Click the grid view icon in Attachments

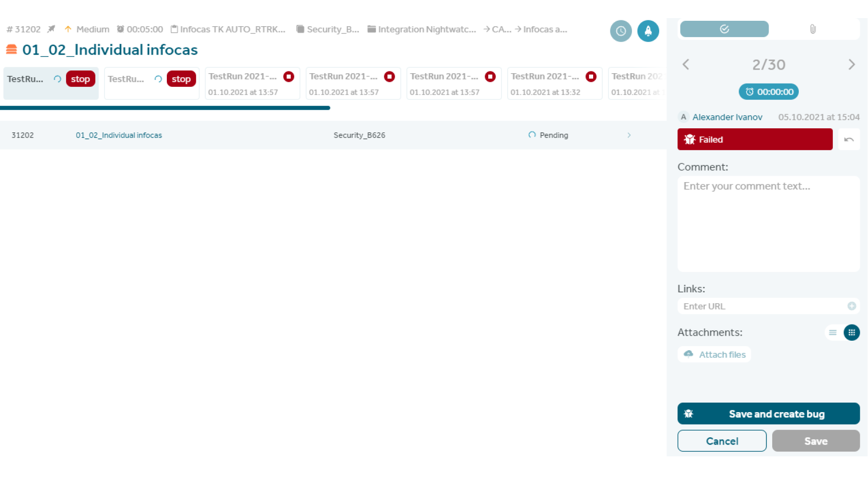pyautogui.click(x=852, y=332)
